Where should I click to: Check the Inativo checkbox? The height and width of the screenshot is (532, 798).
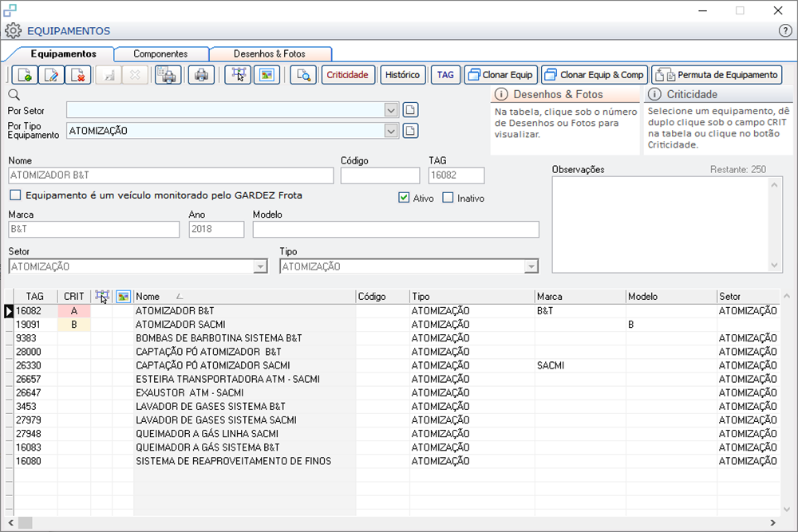(x=448, y=198)
